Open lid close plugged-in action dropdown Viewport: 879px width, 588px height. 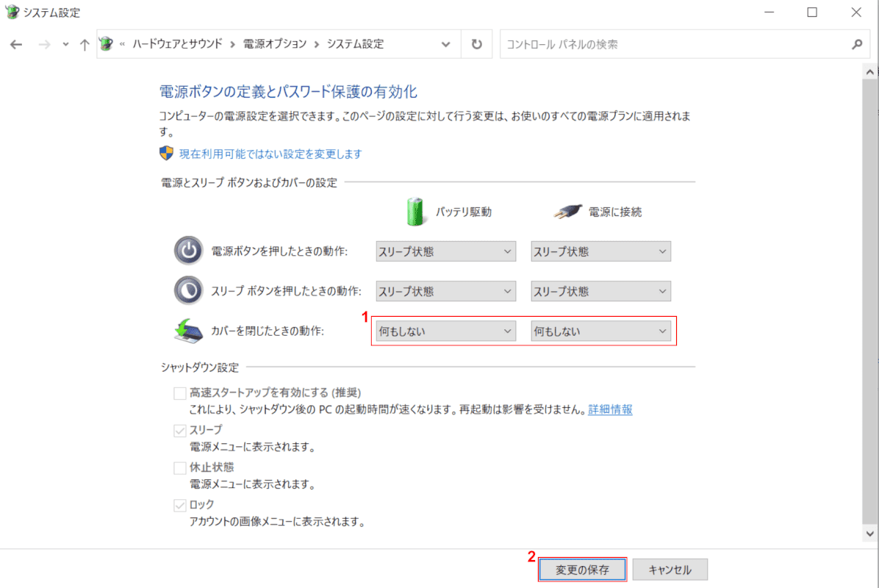click(600, 331)
